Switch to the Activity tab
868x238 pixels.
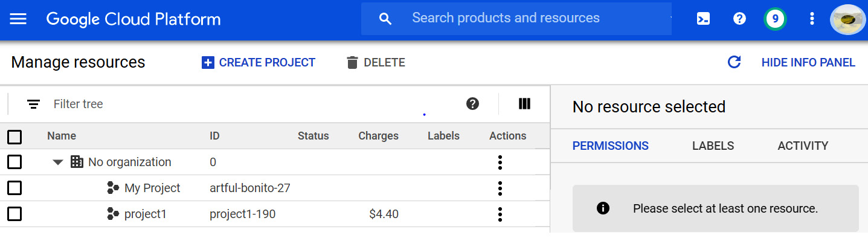click(x=803, y=146)
